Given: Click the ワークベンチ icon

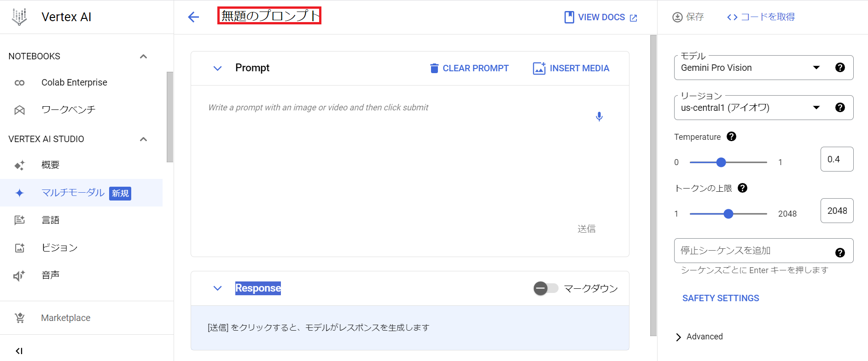Looking at the screenshot, I should tap(19, 110).
